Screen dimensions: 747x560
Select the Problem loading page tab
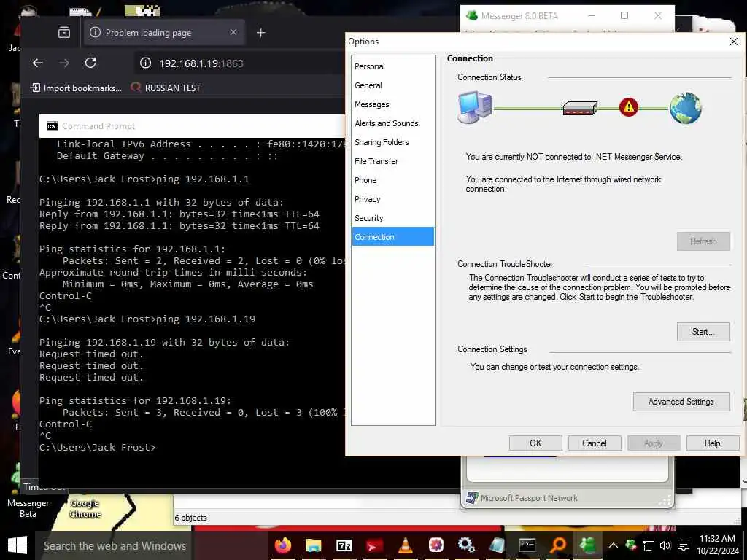[x=164, y=32]
